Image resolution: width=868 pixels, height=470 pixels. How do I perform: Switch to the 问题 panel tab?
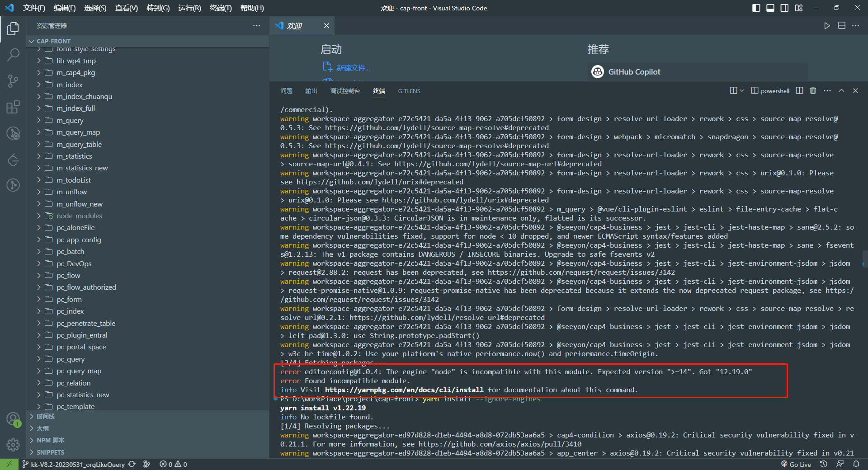click(286, 91)
